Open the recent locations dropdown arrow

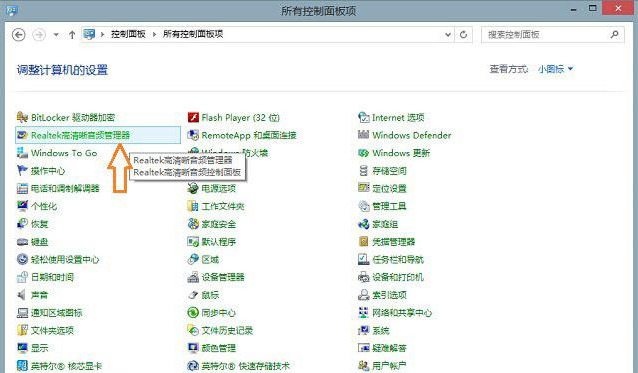(x=56, y=35)
